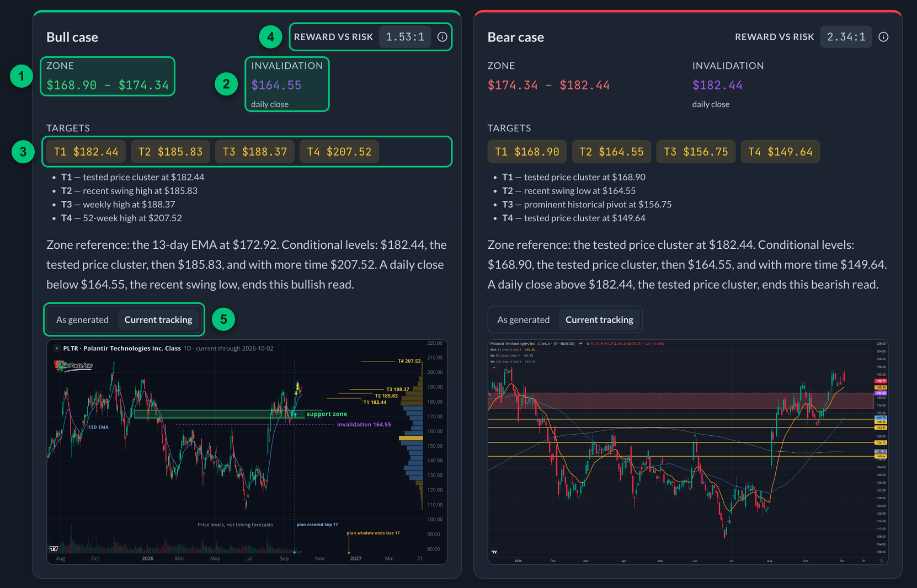Click 'plan window ends Dec 17' chart marker
This screenshot has width=917, height=588.
(x=373, y=533)
